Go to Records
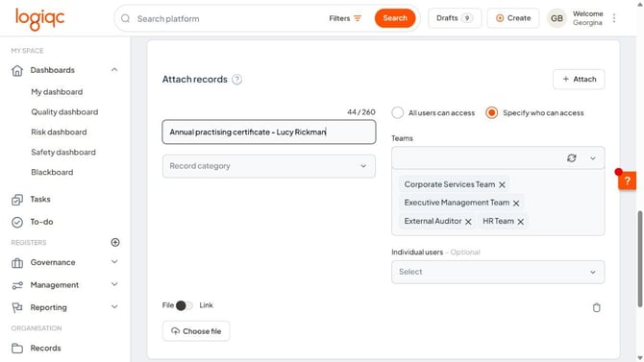644x362 pixels. [45, 349]
